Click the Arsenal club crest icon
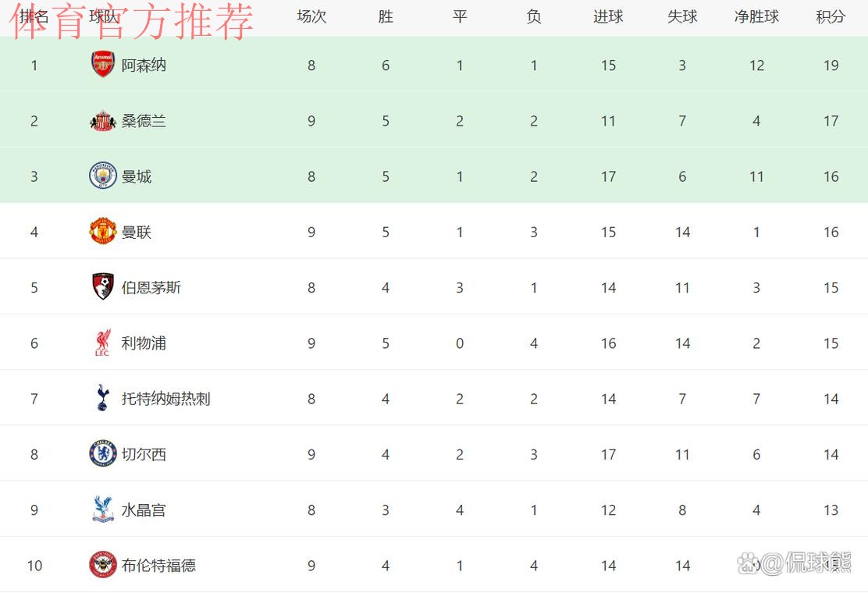 [x=102, y=65]
